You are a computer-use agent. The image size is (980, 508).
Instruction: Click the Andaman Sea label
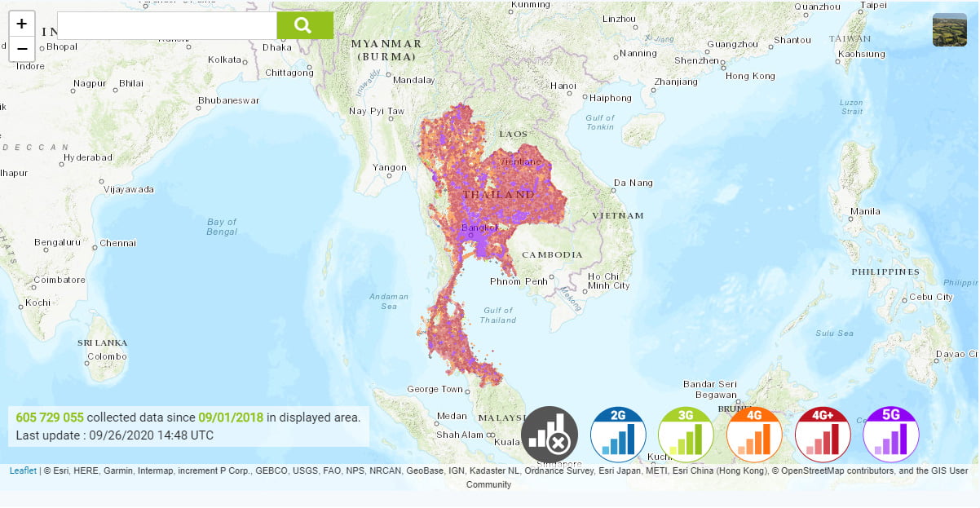tap(389, 301)
